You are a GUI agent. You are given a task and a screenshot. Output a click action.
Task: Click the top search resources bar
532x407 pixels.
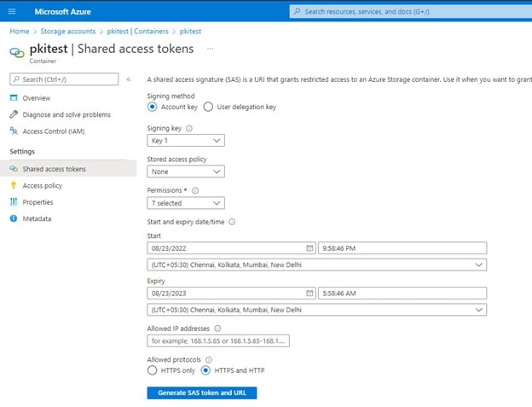[409, 11]
